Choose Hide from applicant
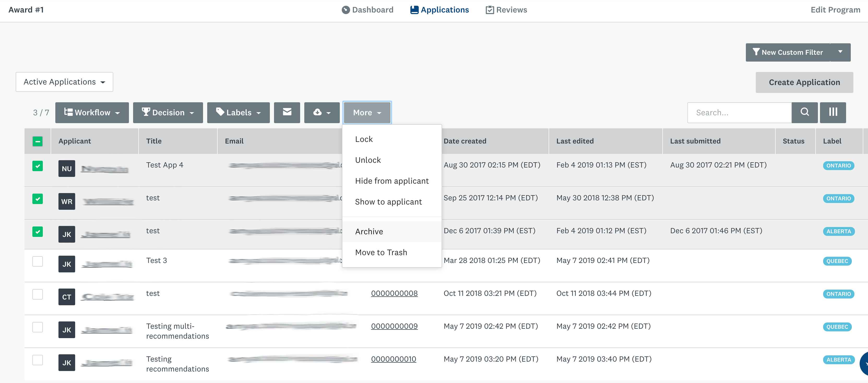 click(x=392, y=181)
